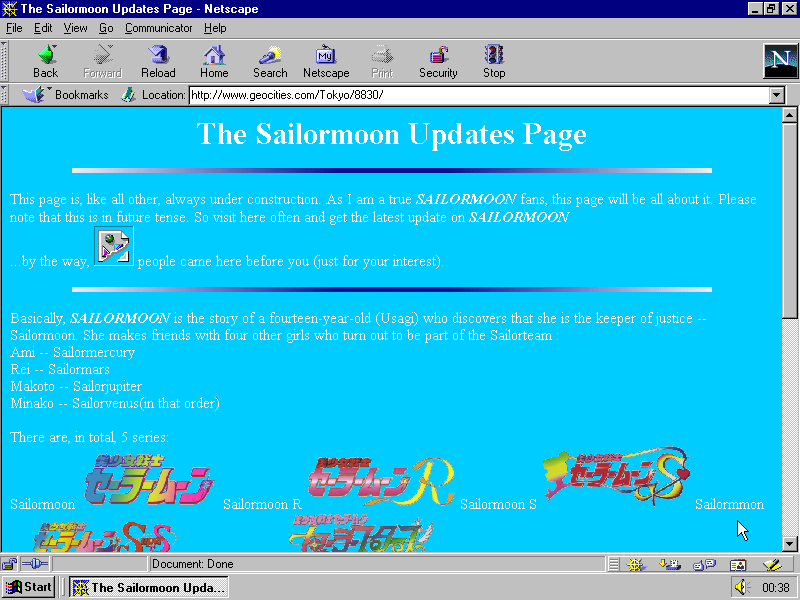Open the Bookmarks quick file icon
Image resolution: width=800 pixels, height=600 pixels.
pyautogui.click(x=35, y=95)
